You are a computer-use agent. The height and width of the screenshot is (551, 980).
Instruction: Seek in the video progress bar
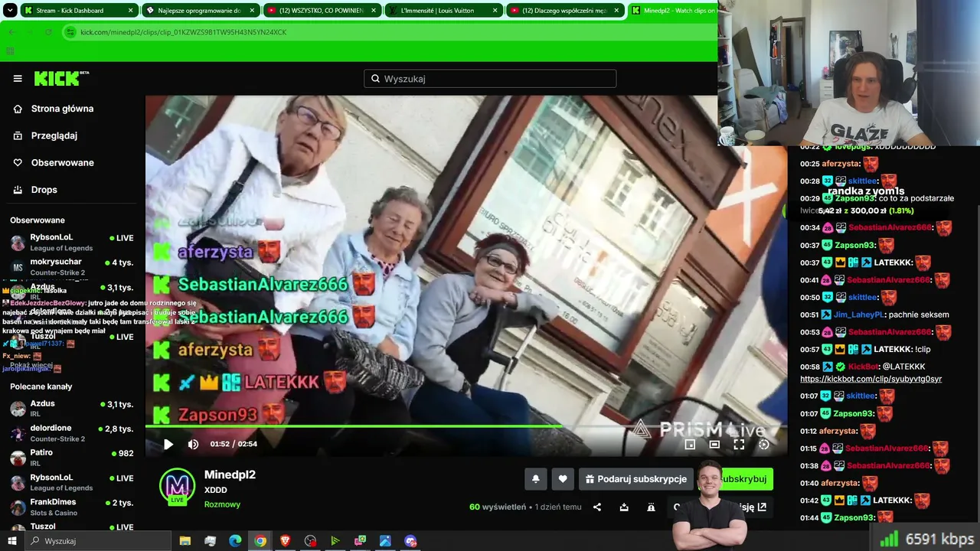[x=466, y=426]
